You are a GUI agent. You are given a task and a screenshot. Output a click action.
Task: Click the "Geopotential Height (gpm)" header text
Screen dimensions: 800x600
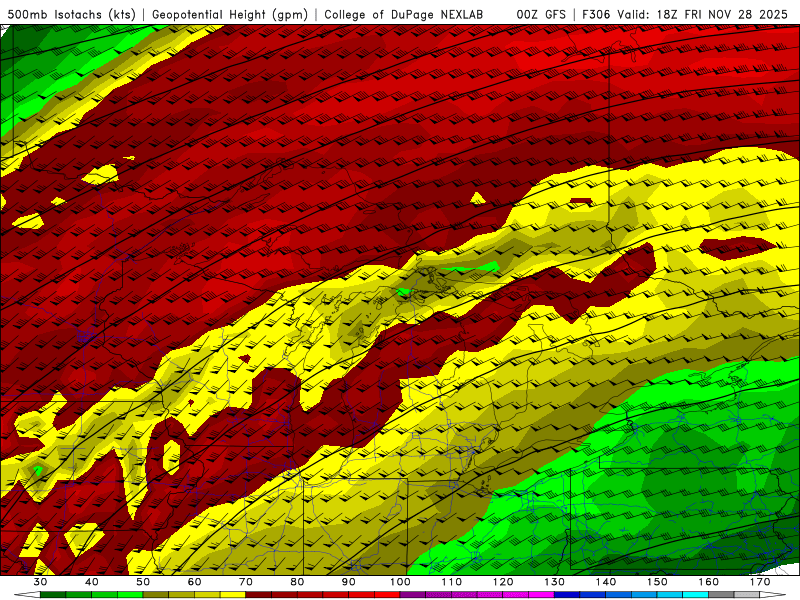pos(230,15)
